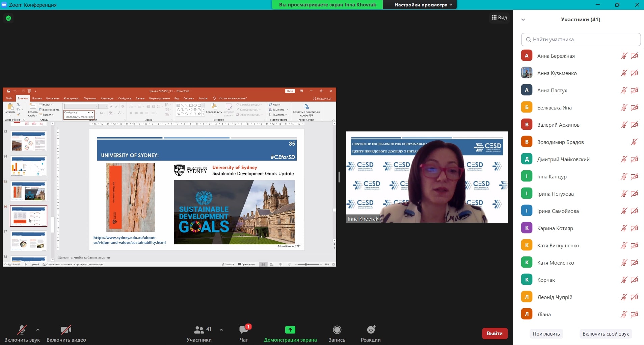Open Выделить select dropdown in ribbon
Screen dimensions: 644x345
click(x=278, y=115)
